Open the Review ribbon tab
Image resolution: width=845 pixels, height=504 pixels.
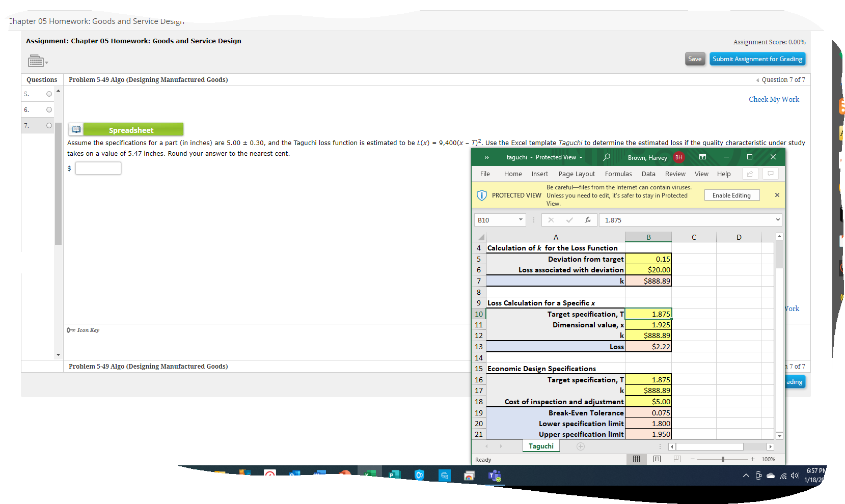(x=675, y=174)
